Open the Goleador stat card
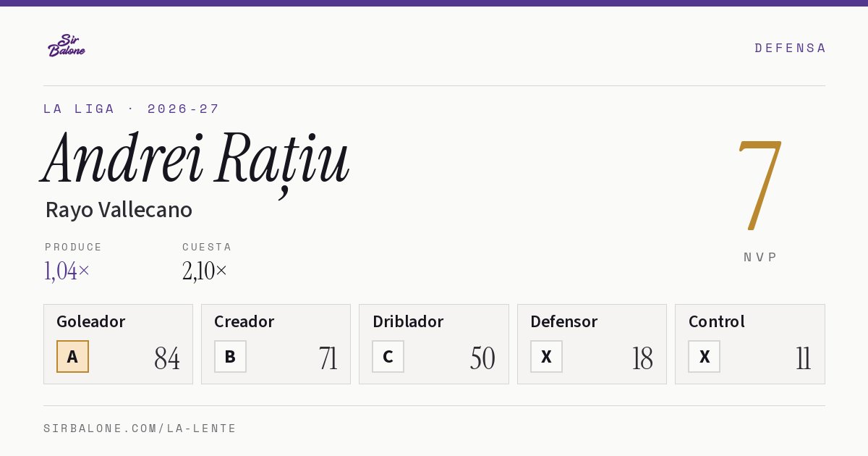The height and width of the screenshot is (456, 868). [x=118, y=344]
